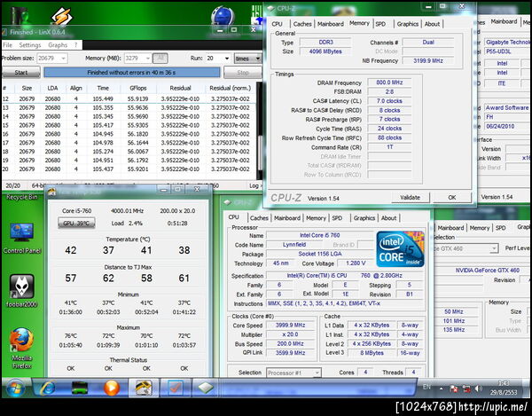Open the Winamp lightning bolt desktop icon

click(x=61, y=15)
